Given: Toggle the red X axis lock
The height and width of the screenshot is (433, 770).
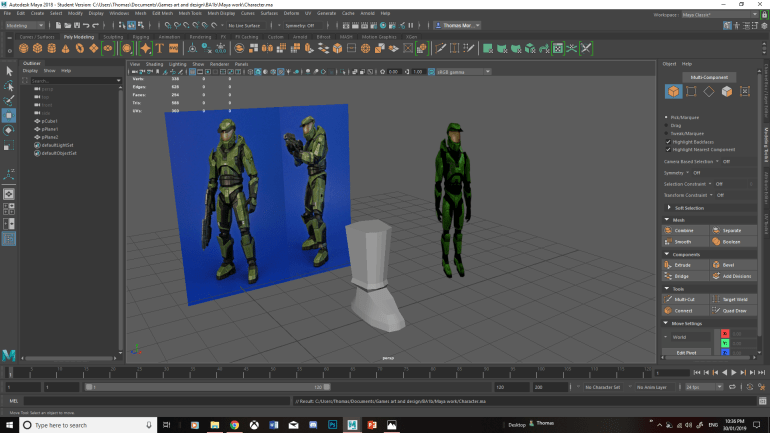Looking at the screenshot, I should (725, 334).
